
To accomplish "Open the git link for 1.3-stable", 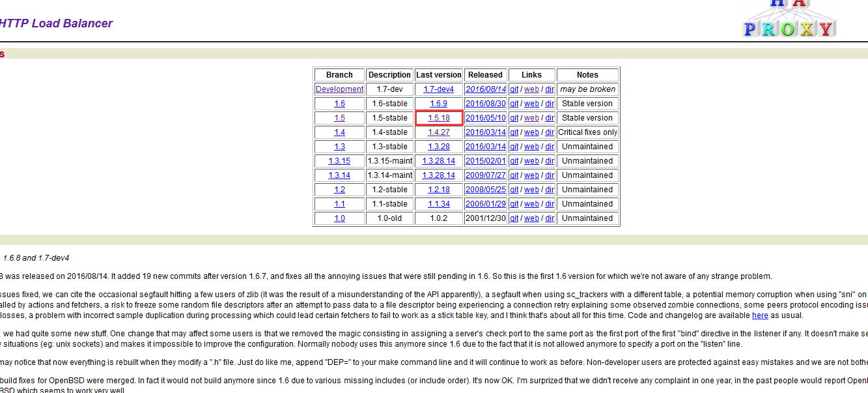I will click(514, 147).
